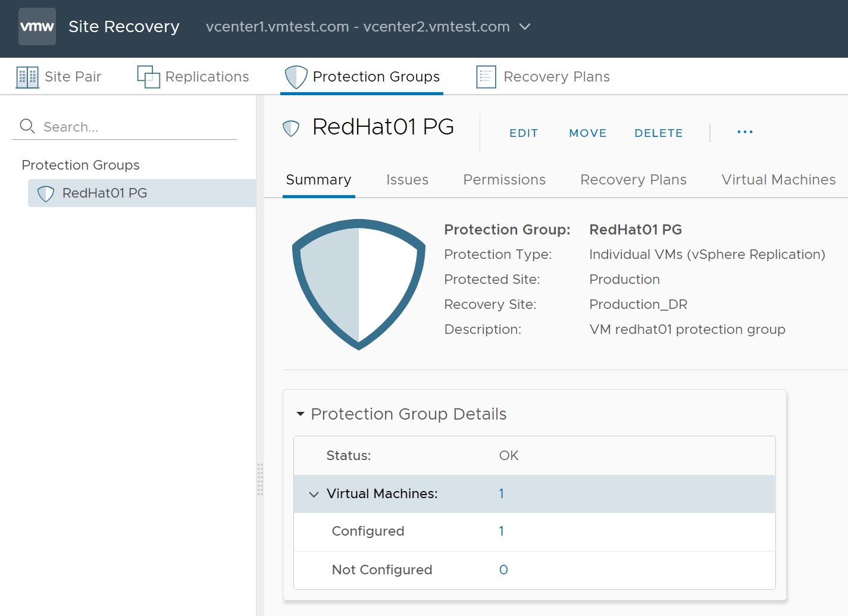
Task: Click the DELETE button
Action: [x=659, y=133]
